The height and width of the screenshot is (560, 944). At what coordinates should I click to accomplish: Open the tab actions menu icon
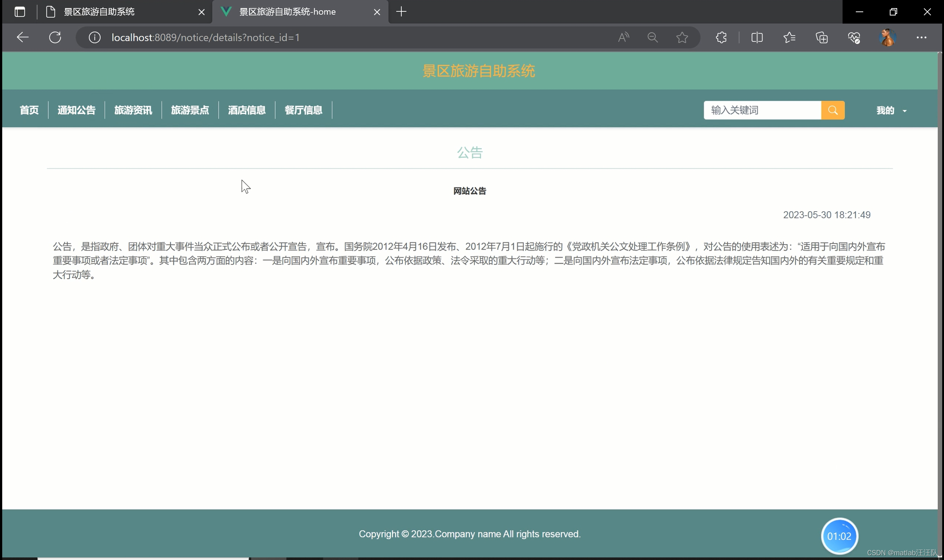tap(20, 12)
